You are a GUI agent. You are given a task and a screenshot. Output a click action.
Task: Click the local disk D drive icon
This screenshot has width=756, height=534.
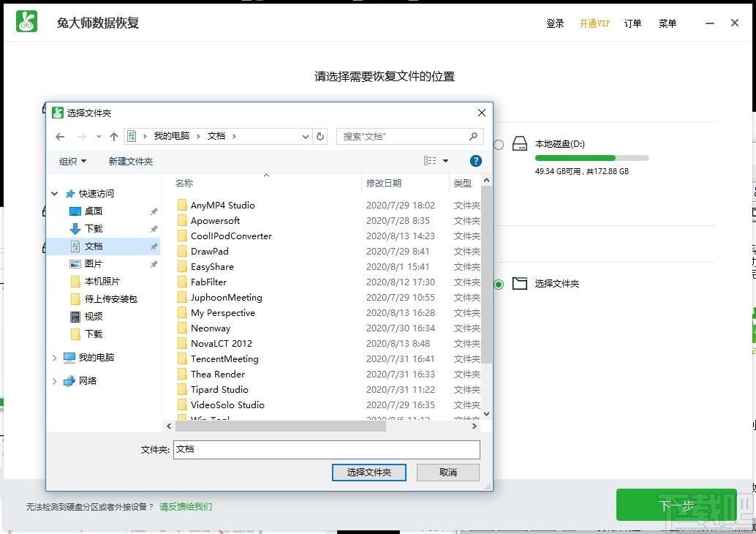pyautogui.click(x=519, y=143)
